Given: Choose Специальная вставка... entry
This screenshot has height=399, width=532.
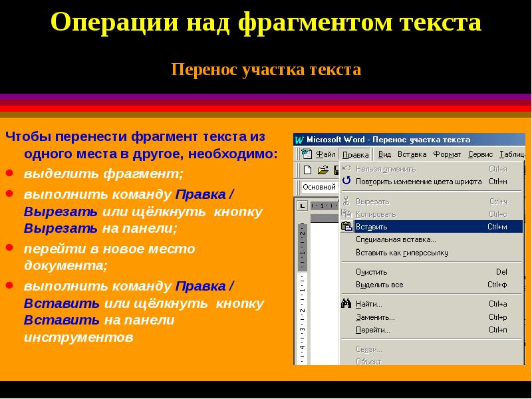Looking at the screenshot, I should pos(432,239).
